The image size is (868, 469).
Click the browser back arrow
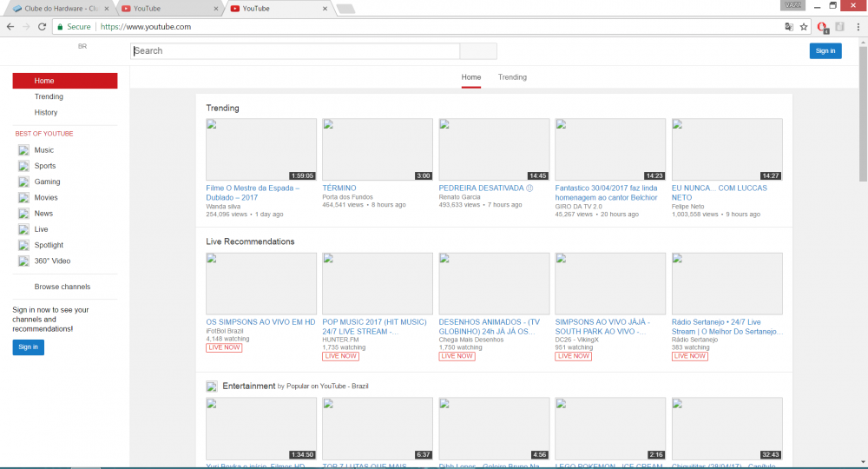[x=10, y=27]
